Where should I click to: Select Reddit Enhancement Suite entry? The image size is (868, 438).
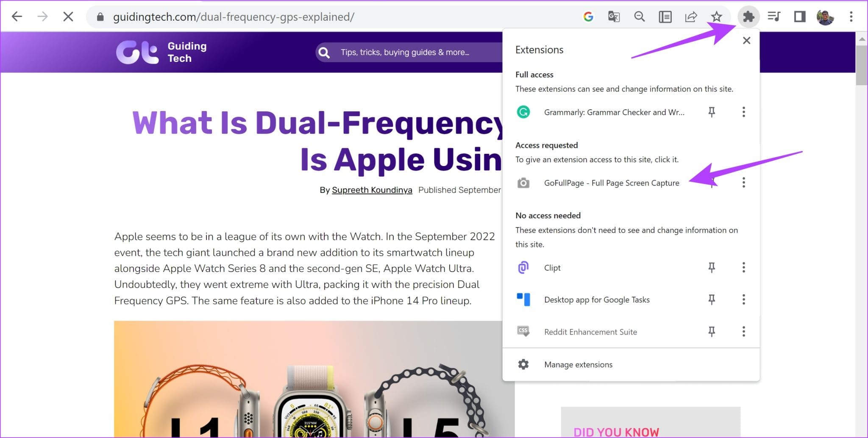[590, 332]
